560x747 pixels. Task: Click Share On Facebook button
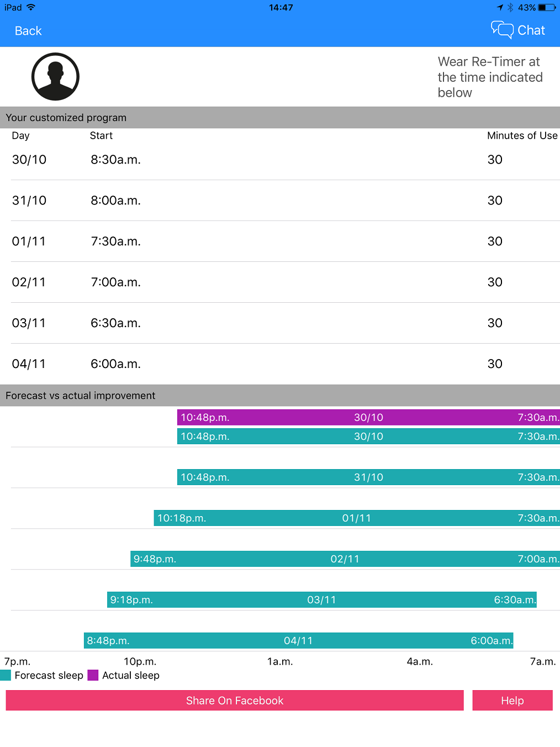pyautogui.click(x=235, y=701)
